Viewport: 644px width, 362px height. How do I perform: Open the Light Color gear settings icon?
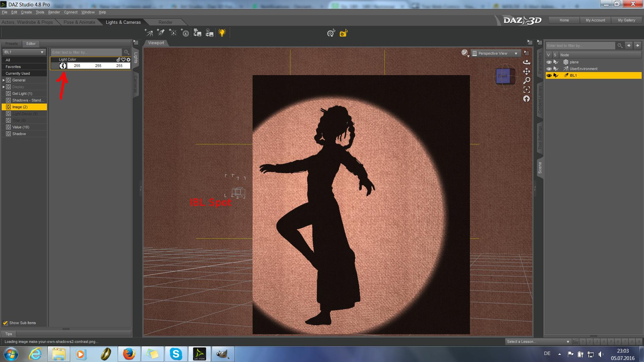tap(128, 60)
